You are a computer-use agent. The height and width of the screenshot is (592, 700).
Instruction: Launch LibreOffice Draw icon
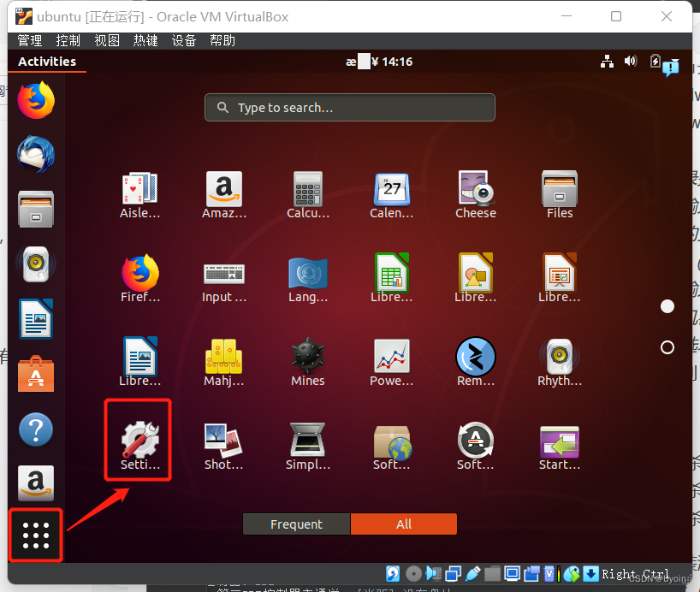click(x=476, y=279)
